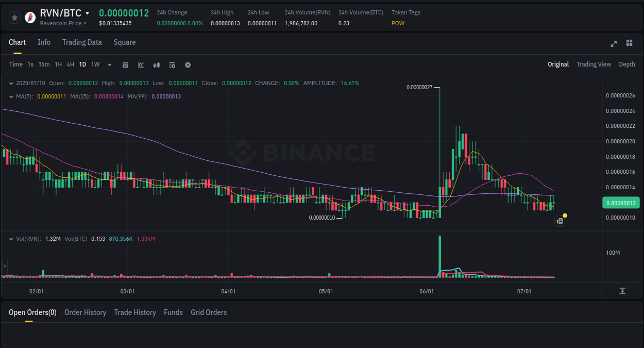Viewport: 644px width, 348px height.
Task: Open extra timeframe options dropdown arrow
Action: tap(109, 64)
